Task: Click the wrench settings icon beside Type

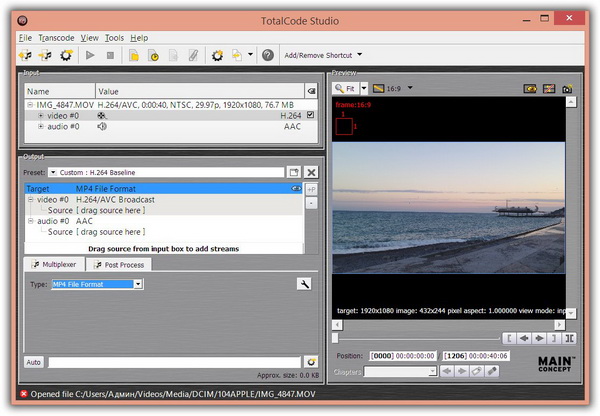Action: tap(304, 285)
